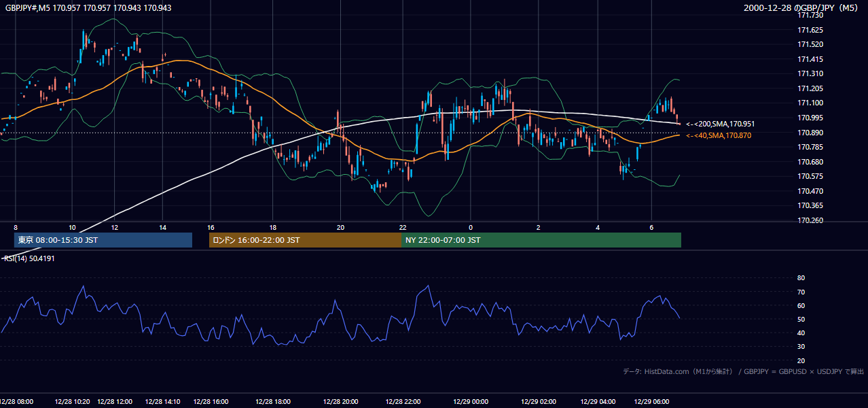This screenshot has height=408, width=868.
Task: Click the RSI 60 level label
Action: pyautogui.click(x=801, y=305)
